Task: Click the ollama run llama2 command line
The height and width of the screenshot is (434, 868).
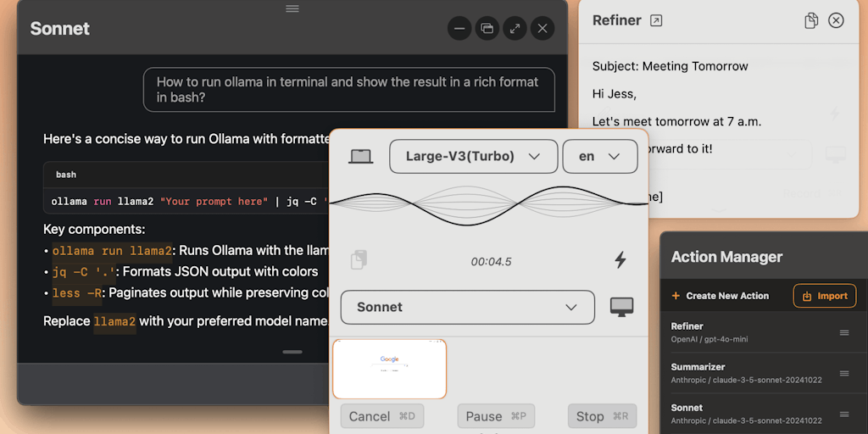Action: point(190,202)
